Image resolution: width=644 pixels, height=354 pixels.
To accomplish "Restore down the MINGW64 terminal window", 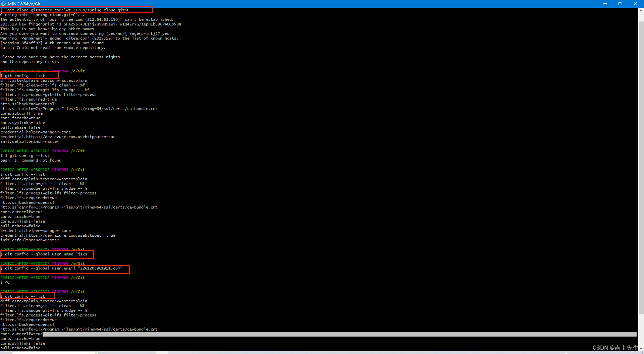I will pos(620,4).
